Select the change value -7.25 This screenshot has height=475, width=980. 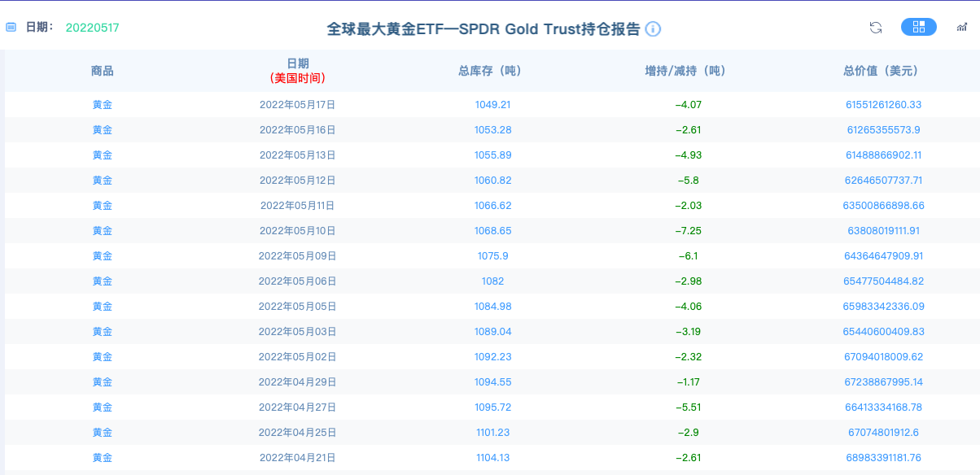click(x=688, y=231)
